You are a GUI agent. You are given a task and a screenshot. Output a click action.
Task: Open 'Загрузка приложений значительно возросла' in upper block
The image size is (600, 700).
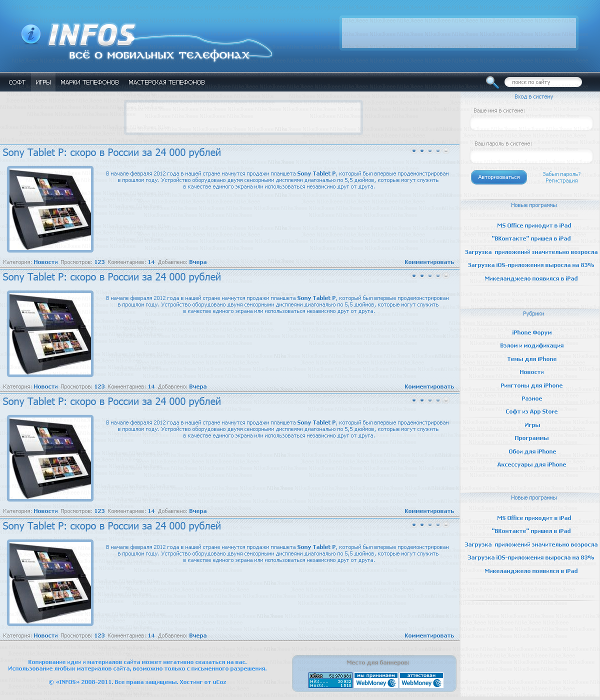pyautogui.click(x=531, y=252)
